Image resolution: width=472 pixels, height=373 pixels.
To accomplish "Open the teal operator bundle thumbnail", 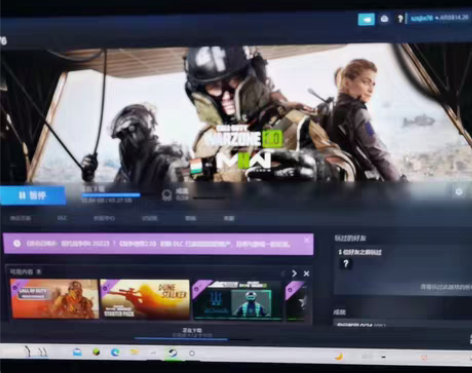I will tap(238, 300).
